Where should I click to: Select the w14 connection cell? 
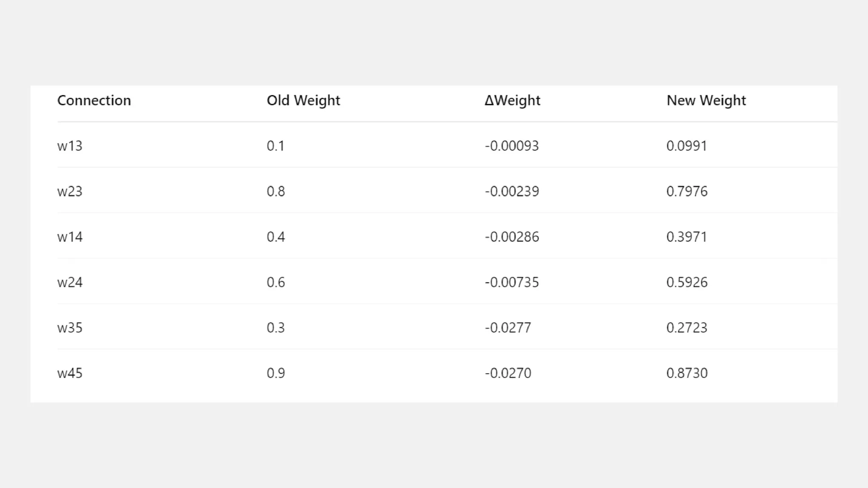(x=70, y=237)
